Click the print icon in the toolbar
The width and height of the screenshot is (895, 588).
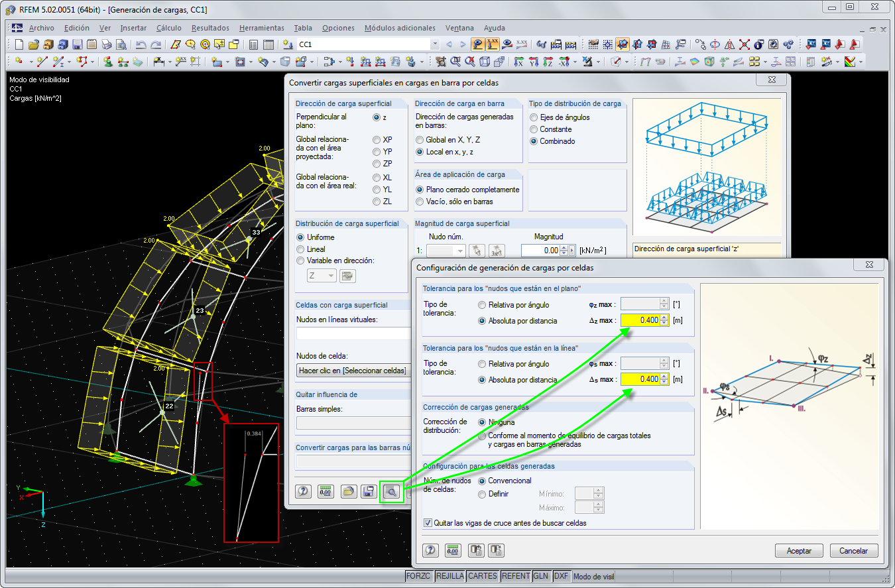107,45
